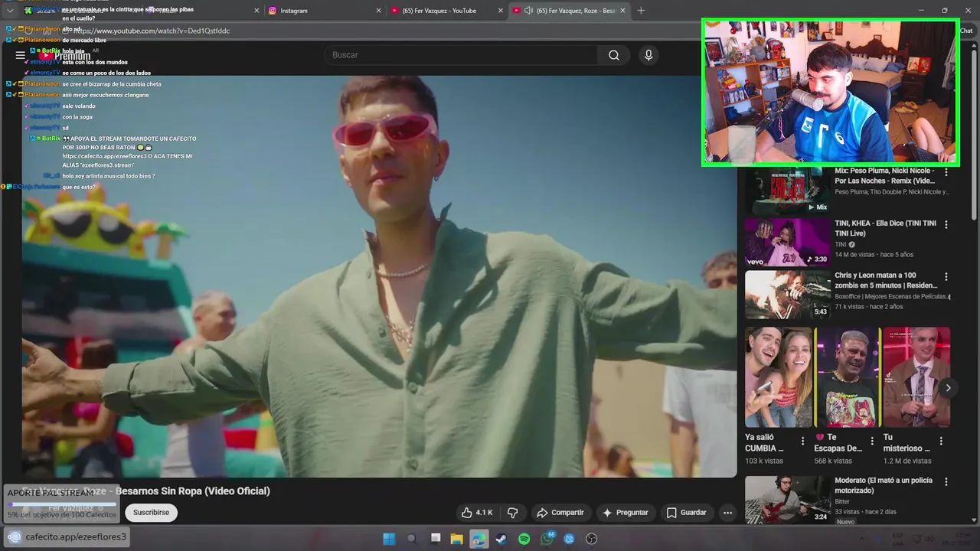Open Steam from taskbar

pyautogui.click(x=501, y=539)
